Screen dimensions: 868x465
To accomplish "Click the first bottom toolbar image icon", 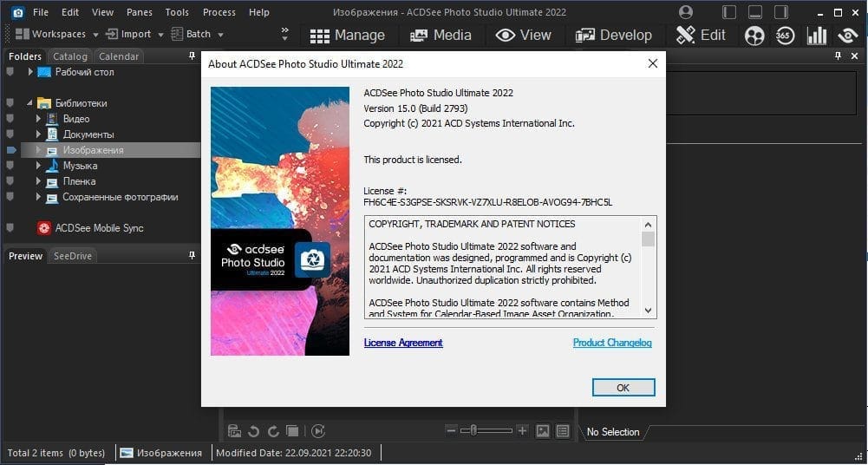I will click(x=235, y=430).
